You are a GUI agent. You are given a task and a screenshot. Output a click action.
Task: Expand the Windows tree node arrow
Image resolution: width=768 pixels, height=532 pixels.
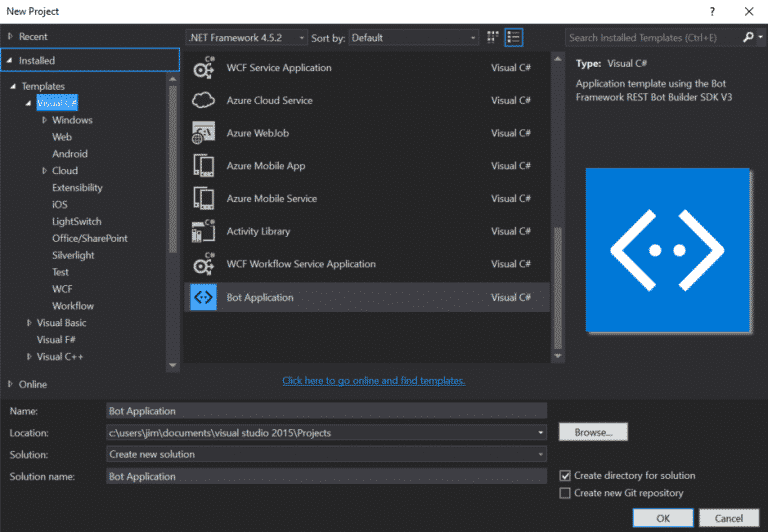[44, 120]
